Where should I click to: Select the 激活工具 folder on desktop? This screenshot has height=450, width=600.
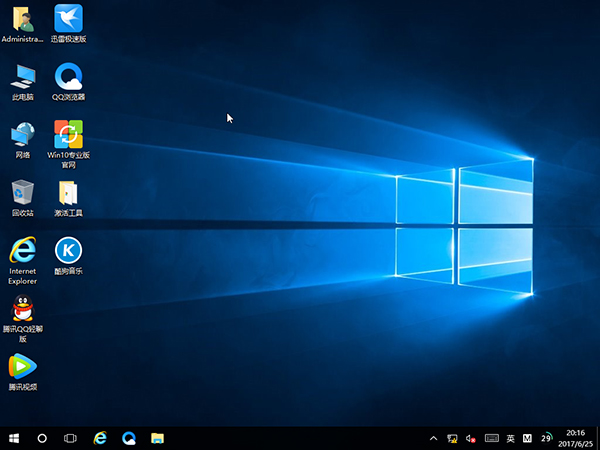[68, 192]
